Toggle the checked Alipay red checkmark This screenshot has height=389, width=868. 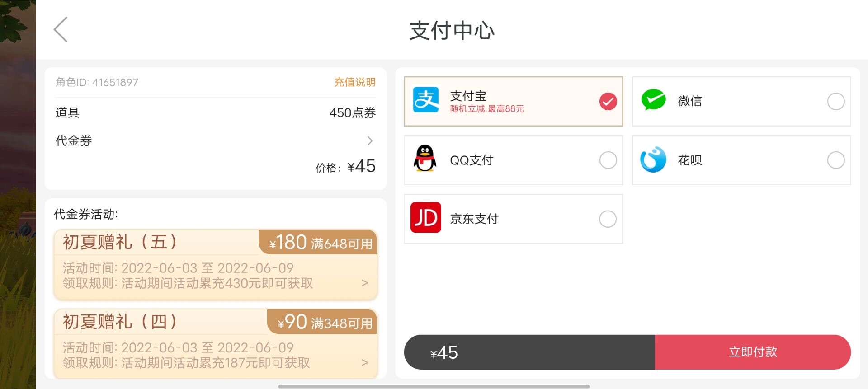[x=608, y=101]
